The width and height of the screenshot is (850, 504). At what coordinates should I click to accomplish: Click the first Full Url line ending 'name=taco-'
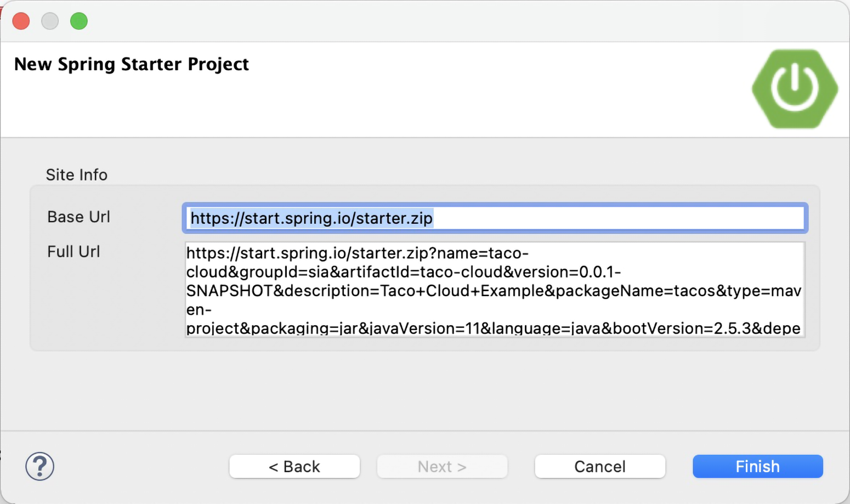point(358,253)
